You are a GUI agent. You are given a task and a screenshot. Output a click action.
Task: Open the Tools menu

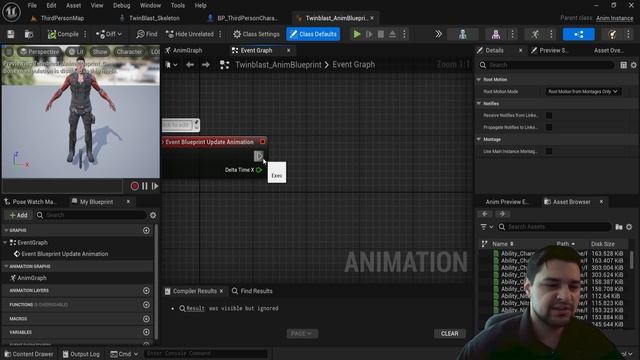pos(178,6)
